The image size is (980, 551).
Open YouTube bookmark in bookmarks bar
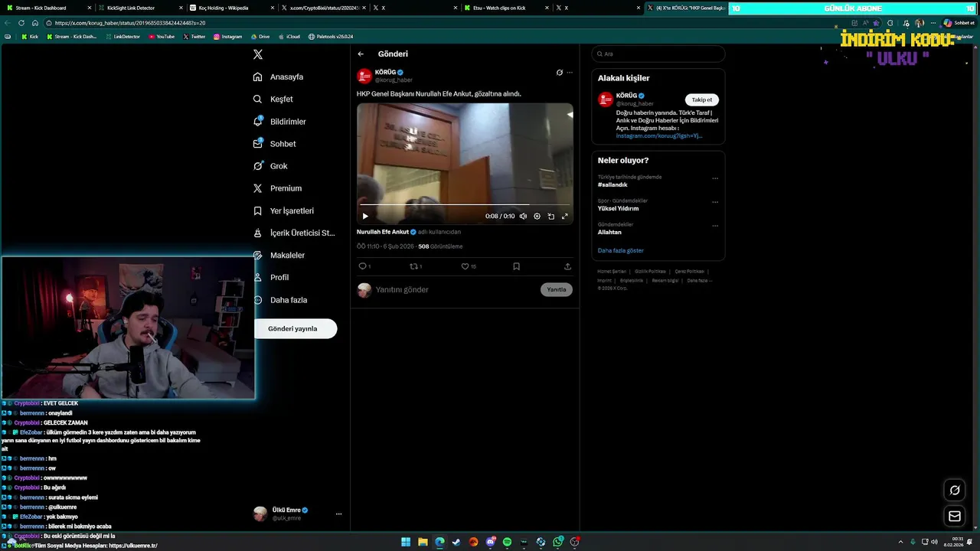162,37
